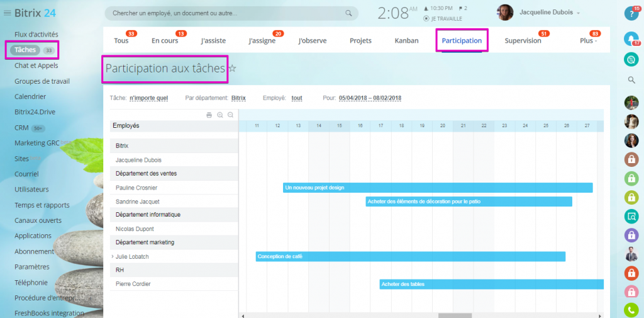Image resolution: width=644 pixels, height=318 pixels.
Task: Open chat with the red-haired woman avatar
Action: (x=631, y=140)
